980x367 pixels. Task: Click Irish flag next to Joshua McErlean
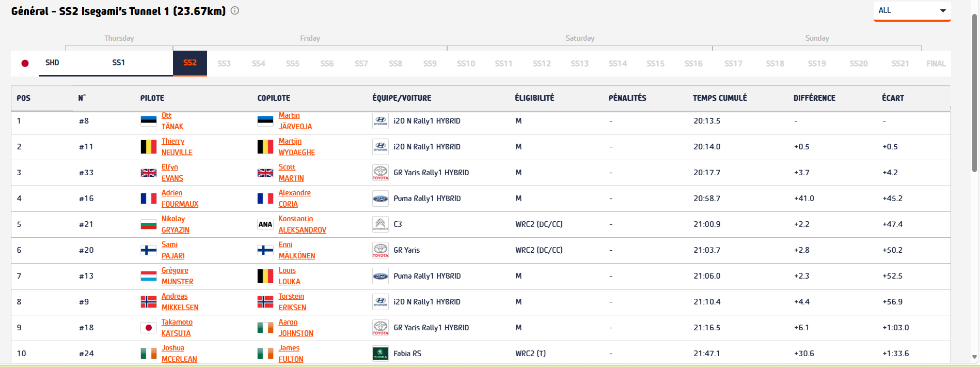149,354
